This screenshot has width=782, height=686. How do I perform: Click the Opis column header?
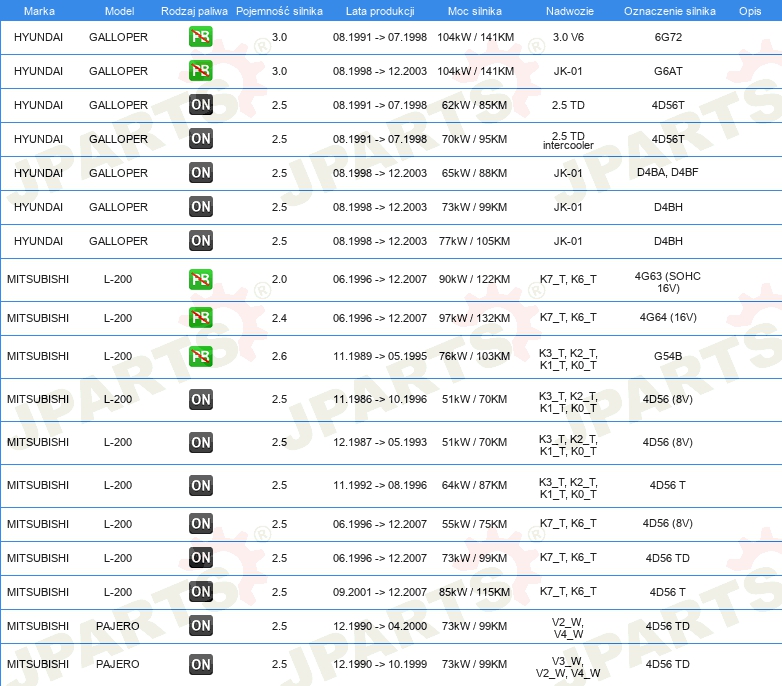click(x=750, y=11)
